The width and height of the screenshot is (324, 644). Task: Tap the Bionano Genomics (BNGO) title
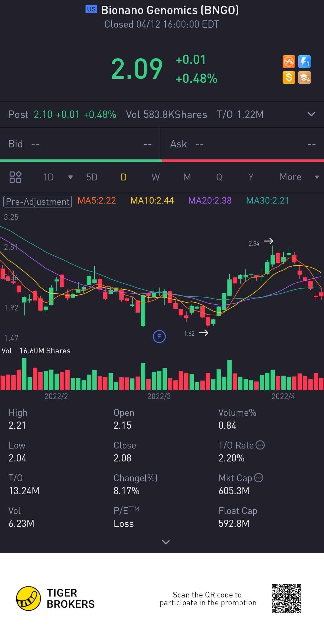pos(170,10)
